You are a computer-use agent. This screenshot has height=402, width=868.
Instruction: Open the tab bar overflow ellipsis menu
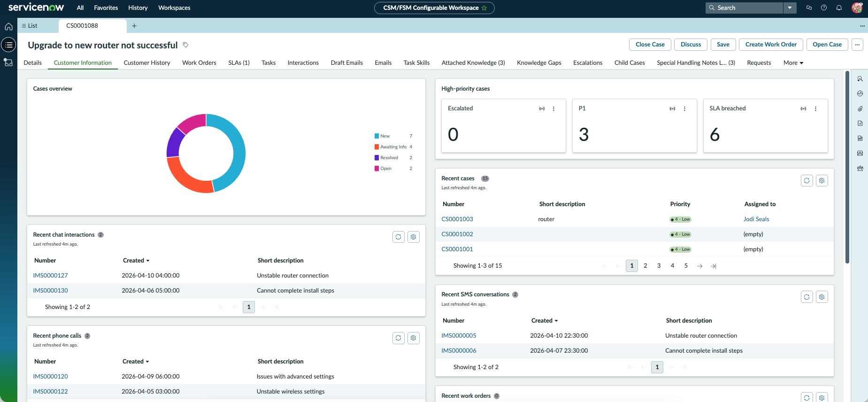(x=862, y=26)
